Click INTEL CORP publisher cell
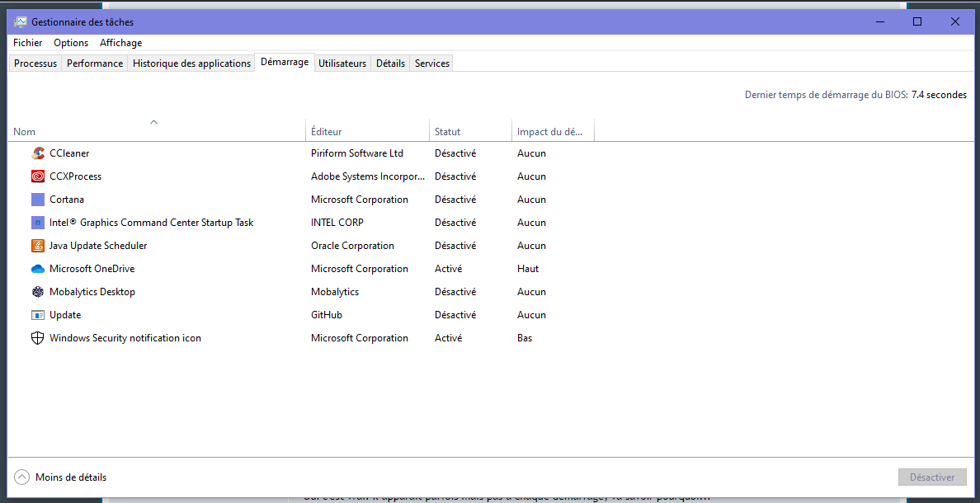 pyautogui.click(x=337, y=223)
